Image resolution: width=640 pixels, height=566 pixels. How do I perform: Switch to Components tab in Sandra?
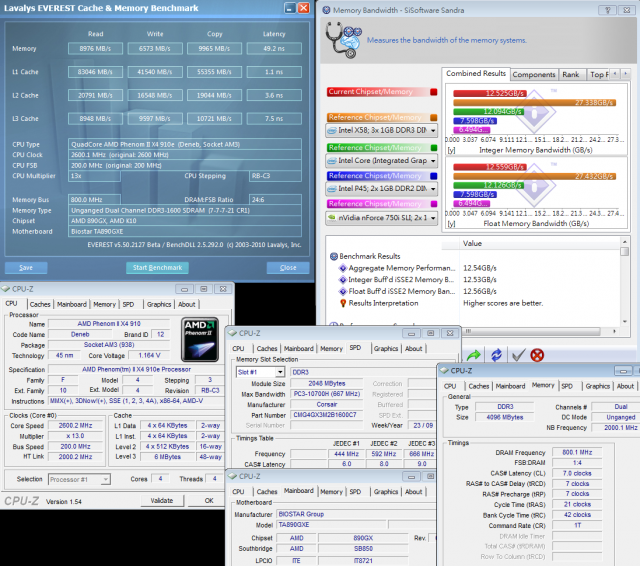click(x=534, y=75)
